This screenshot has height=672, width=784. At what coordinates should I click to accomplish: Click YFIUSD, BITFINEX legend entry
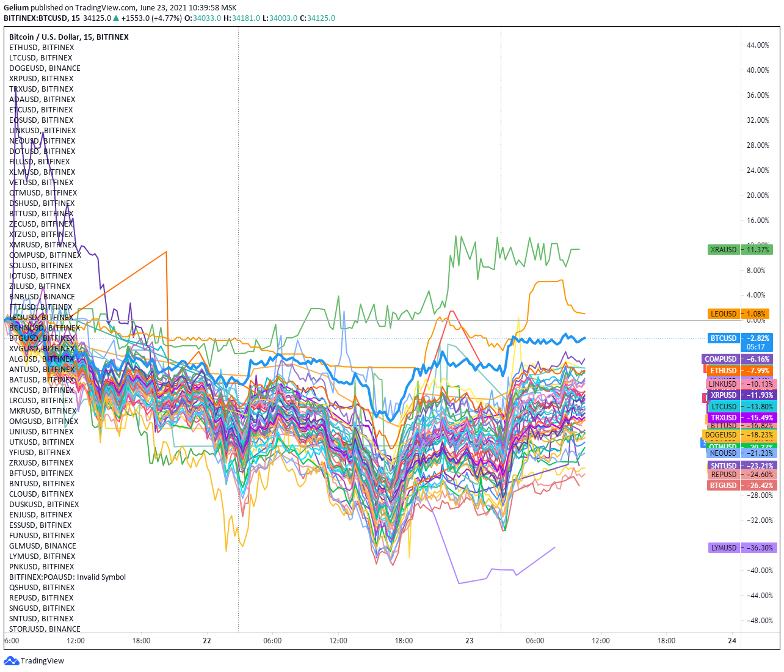coord(40,452)
